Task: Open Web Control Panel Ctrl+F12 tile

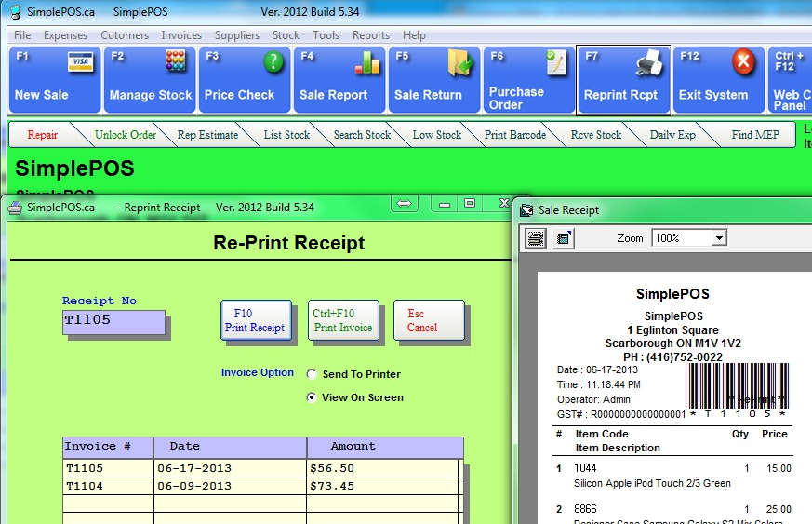Action: [x=791, y=79]
